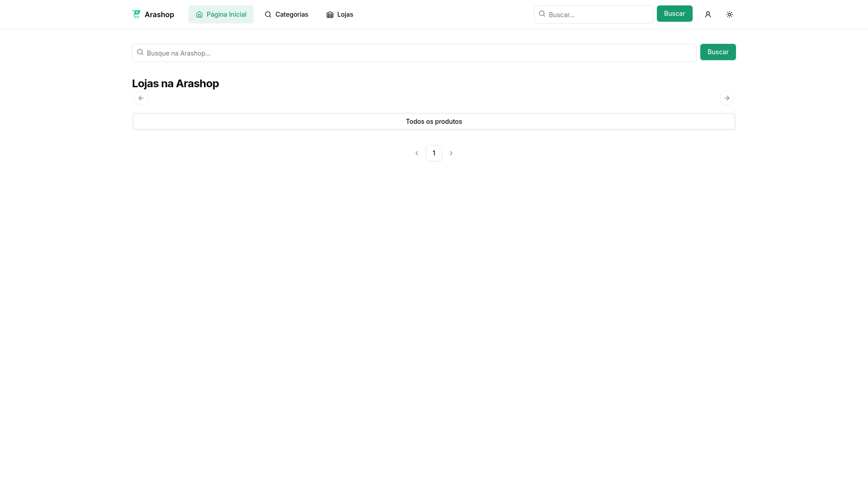Viewport: 868px width, 488px height.
Task: Click the stores carousel left arrow
Action: pos(141,98)
